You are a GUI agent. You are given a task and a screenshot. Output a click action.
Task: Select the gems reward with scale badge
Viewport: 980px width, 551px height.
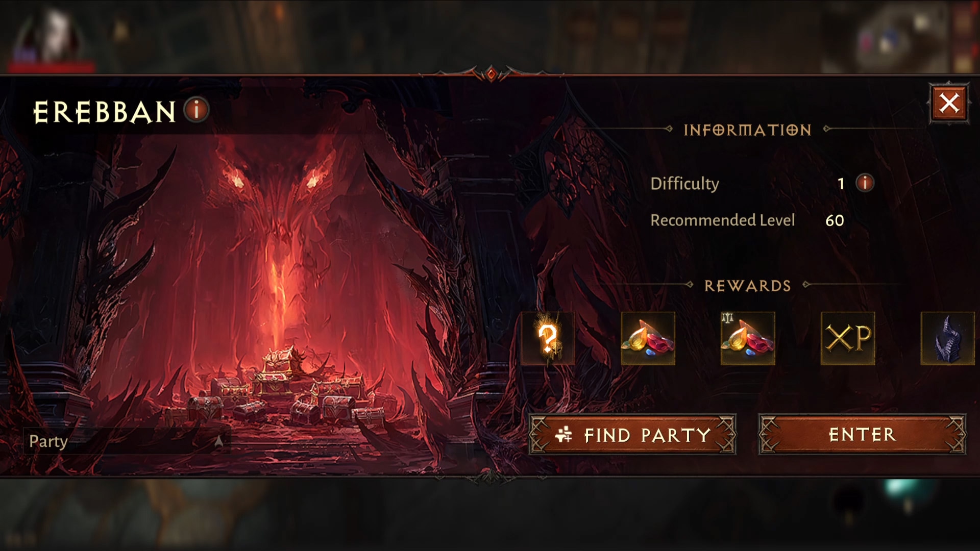748,338
